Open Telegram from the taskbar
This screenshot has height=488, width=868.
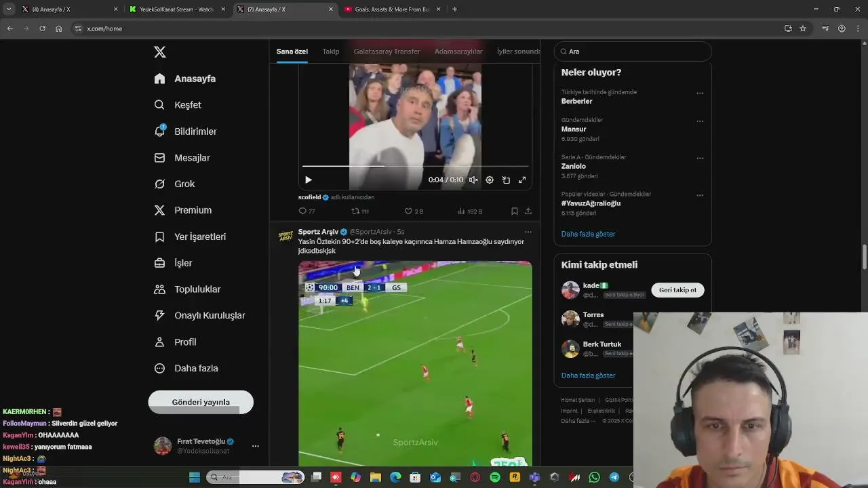[x=614, y=477]
